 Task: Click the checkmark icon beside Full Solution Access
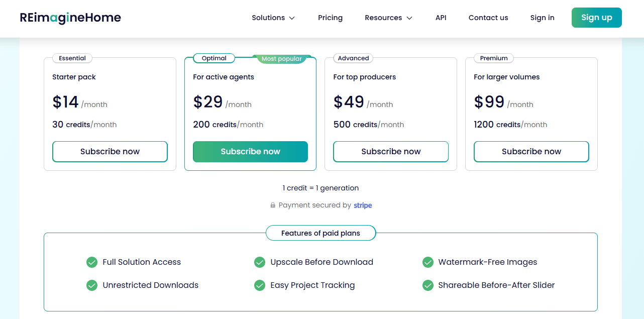[x=92, y=262]
